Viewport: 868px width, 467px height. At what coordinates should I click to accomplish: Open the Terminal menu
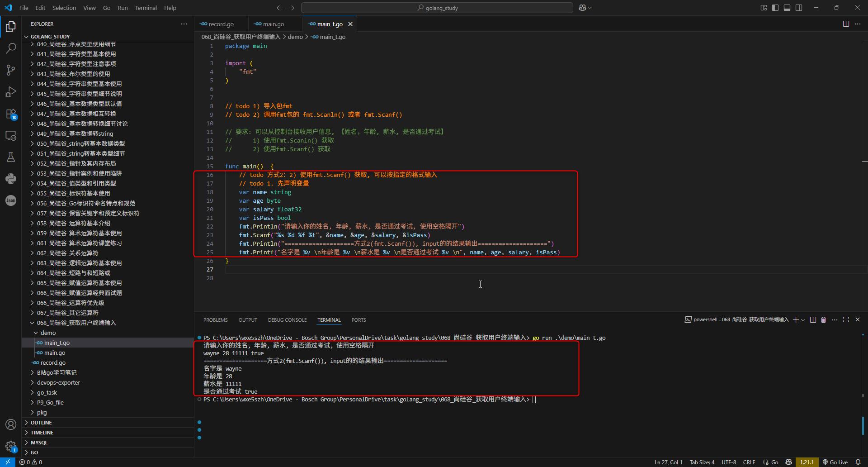click(x=146, y=8)
